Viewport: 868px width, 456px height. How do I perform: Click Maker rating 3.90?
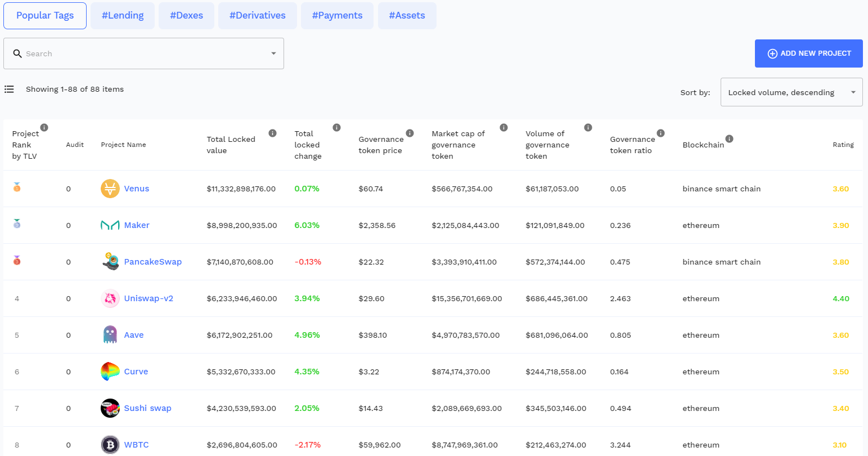pyautogui.click(x=841, y=225)
